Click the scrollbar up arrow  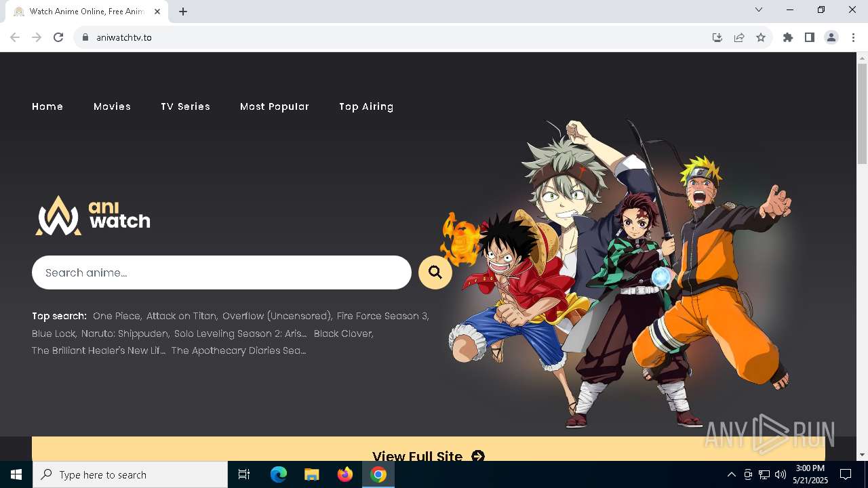pyautogui.click(x=862, y=58)
